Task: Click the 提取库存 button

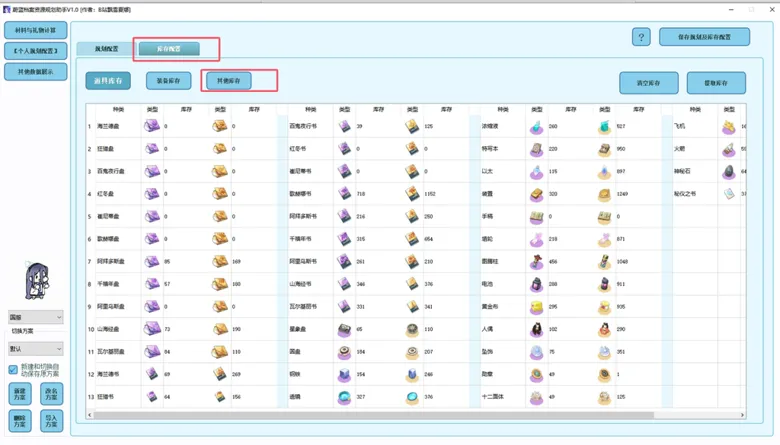Action: click(x=716, y=83)
